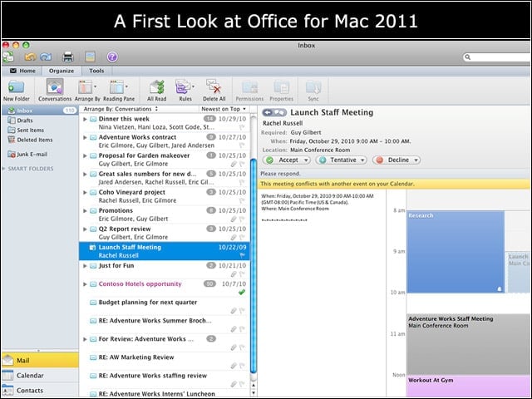Open the RE: AW Marketing Review message

[165, 362]
